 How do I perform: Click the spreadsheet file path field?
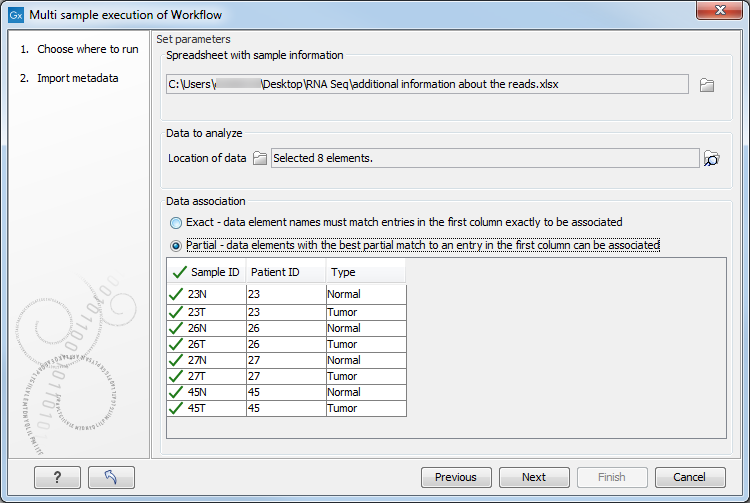(x=427, y=85)
